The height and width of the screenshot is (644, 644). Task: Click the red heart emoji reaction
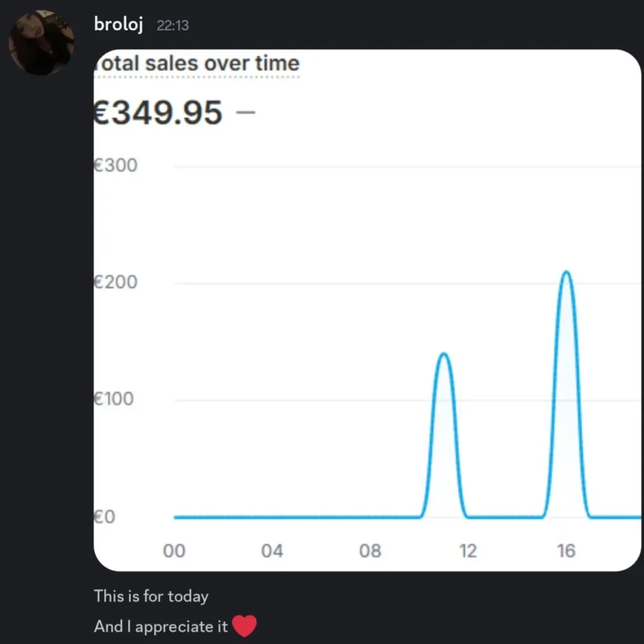(x=245, y=626)
